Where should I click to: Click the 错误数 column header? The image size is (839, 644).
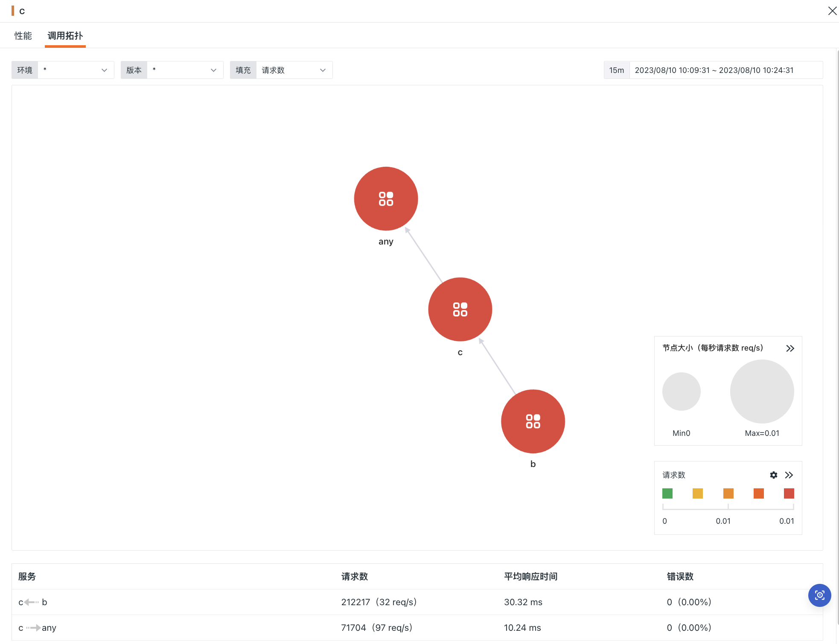[x=680, y=577]
